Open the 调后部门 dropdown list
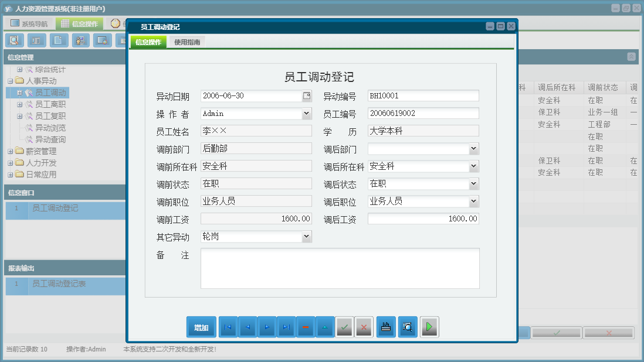The image size is (644, 362). click(x=474, y=149)
